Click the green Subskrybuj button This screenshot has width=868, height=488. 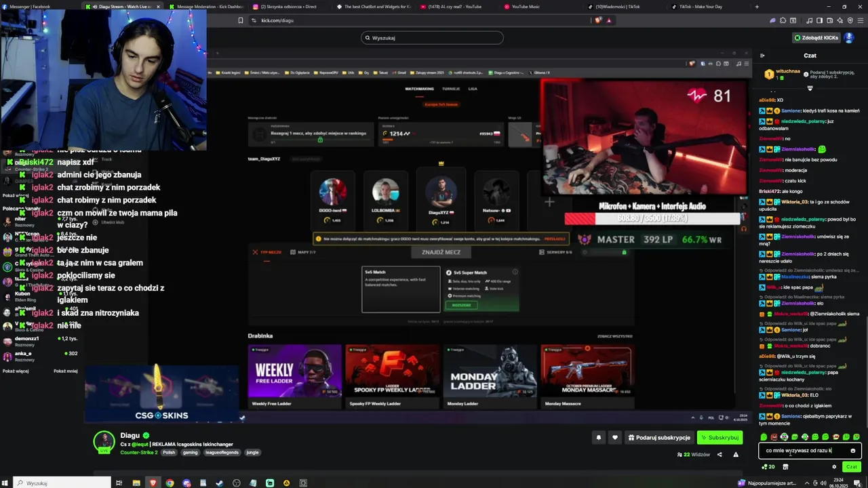(719, 438)
